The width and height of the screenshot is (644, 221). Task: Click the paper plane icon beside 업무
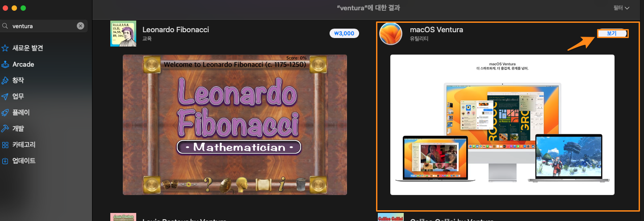click(5, 97)
